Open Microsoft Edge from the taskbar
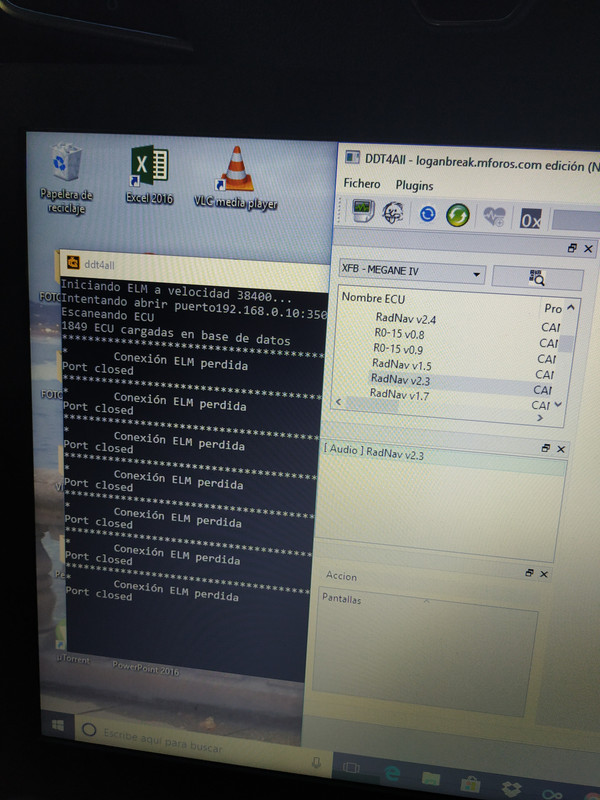This screenshot has width=600, height=800. 392,774
